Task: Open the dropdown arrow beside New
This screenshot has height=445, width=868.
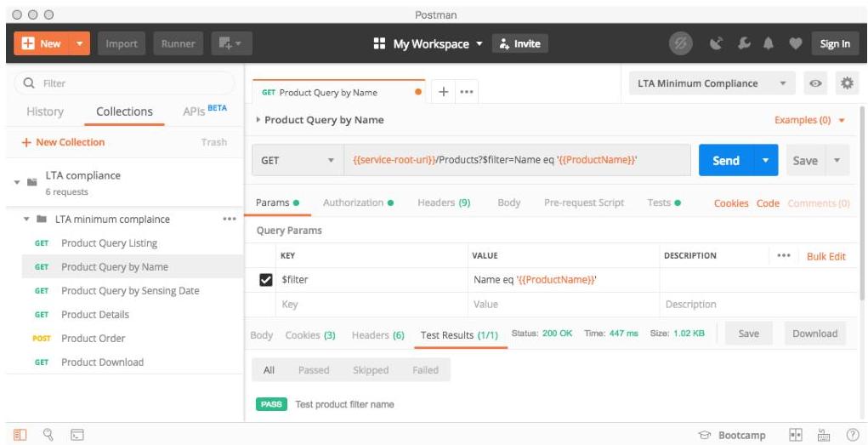Action: pyautogui.click(x=79, y=43)
